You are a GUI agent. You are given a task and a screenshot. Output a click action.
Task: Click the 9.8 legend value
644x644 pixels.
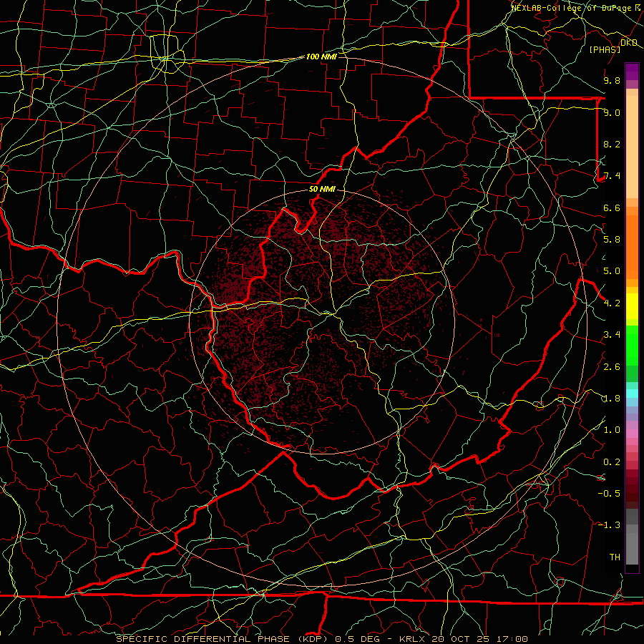612,80
